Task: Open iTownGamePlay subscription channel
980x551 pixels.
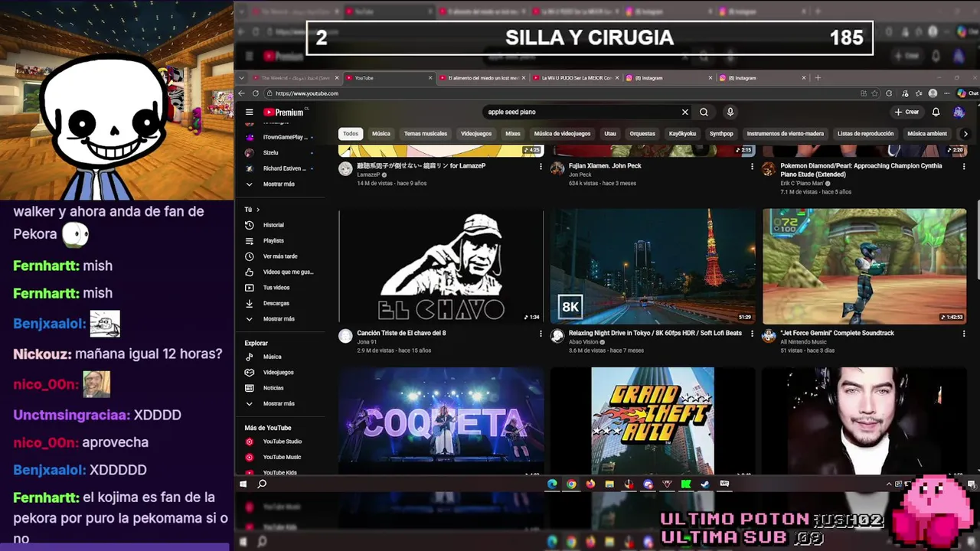Action: [x=279, y=137]
